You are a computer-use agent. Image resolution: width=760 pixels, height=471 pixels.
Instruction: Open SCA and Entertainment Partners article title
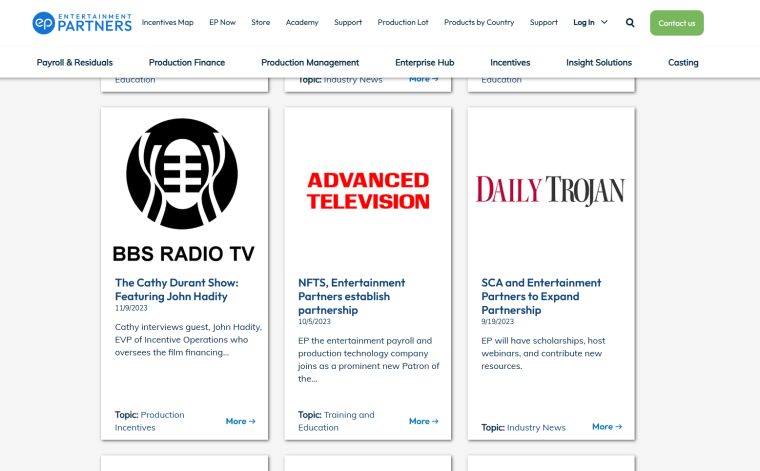point(541,296)
